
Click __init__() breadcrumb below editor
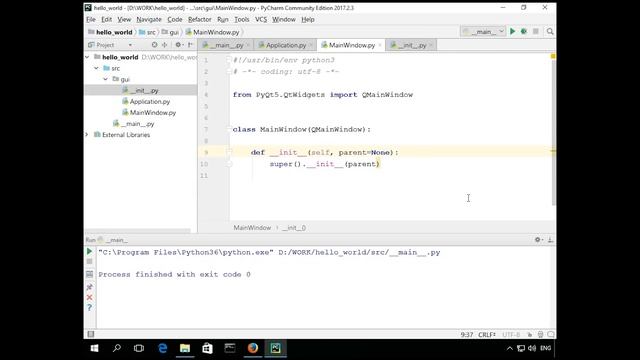pyautogui.click(x=294, y=228)
